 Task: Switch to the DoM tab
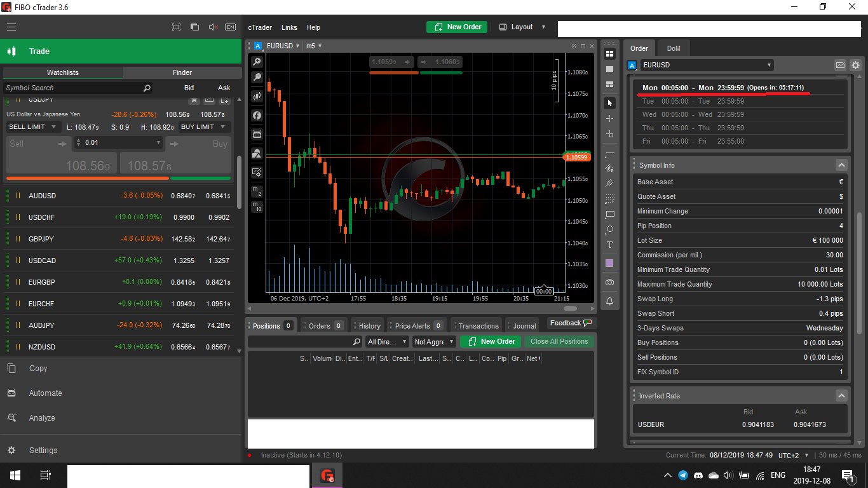(674, 48)
